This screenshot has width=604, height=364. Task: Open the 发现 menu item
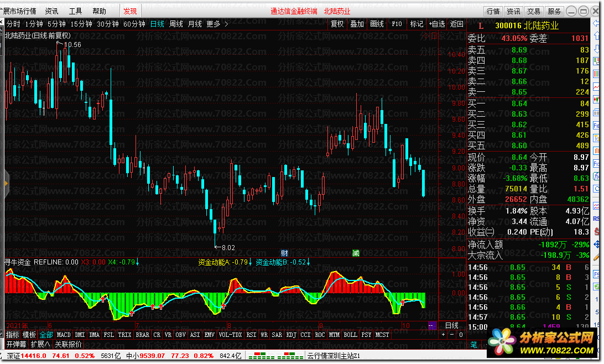tap(130, 11)
